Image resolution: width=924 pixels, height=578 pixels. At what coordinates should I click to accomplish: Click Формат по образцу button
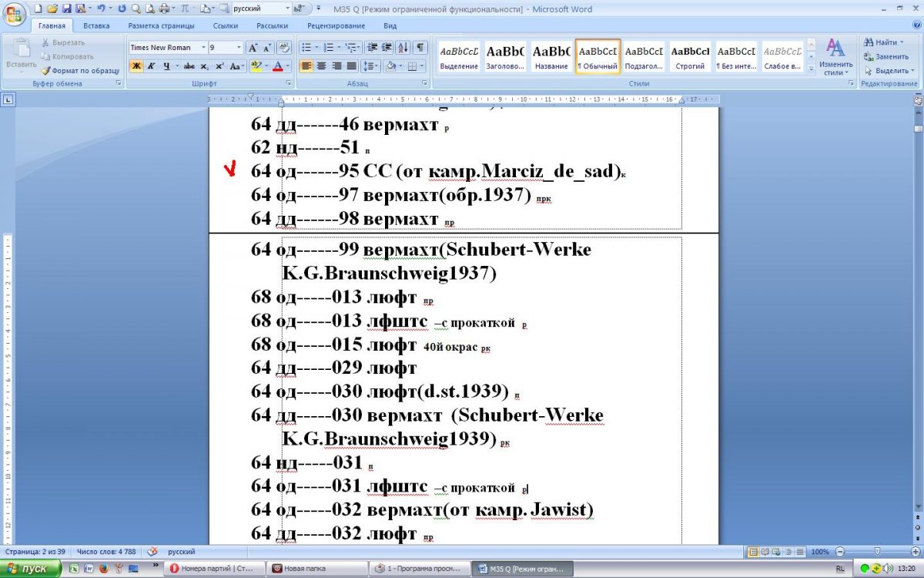coord(81,70)
